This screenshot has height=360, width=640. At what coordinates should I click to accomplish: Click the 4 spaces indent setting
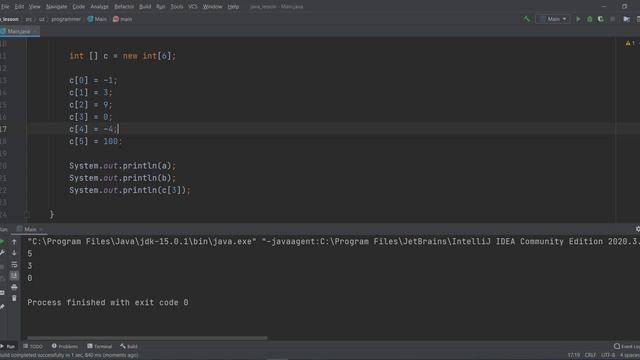630,355
